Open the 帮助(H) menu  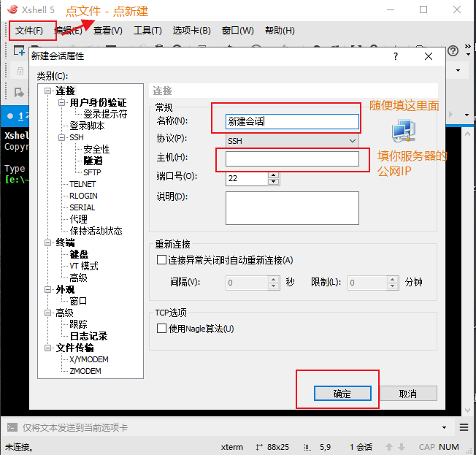click(280, 31)
